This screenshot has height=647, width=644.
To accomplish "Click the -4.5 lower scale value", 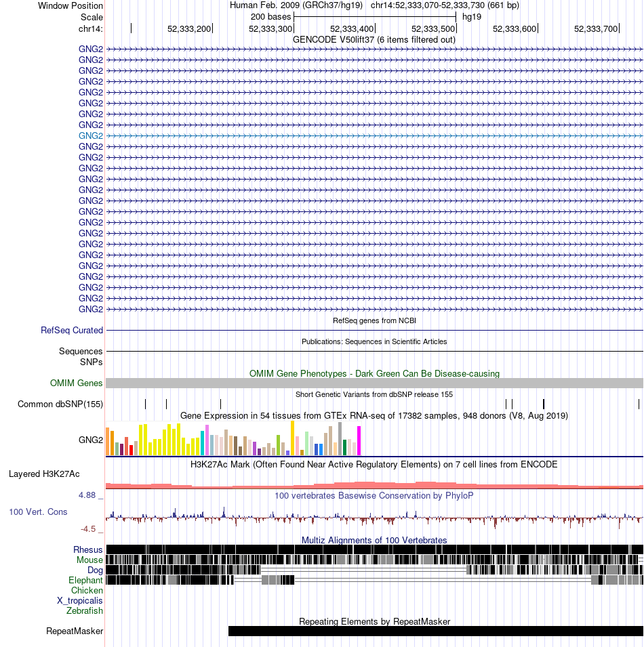I will (x=88, y=529).
